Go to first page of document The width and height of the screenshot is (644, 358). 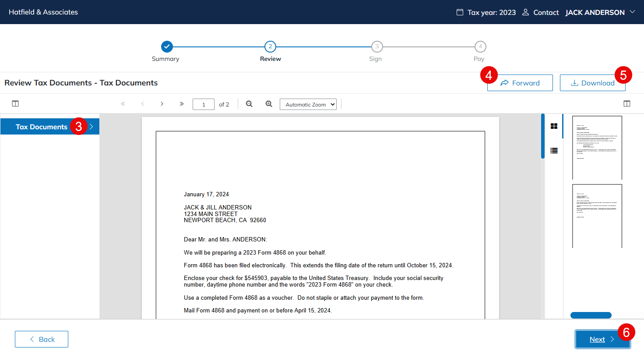[123, 104]
